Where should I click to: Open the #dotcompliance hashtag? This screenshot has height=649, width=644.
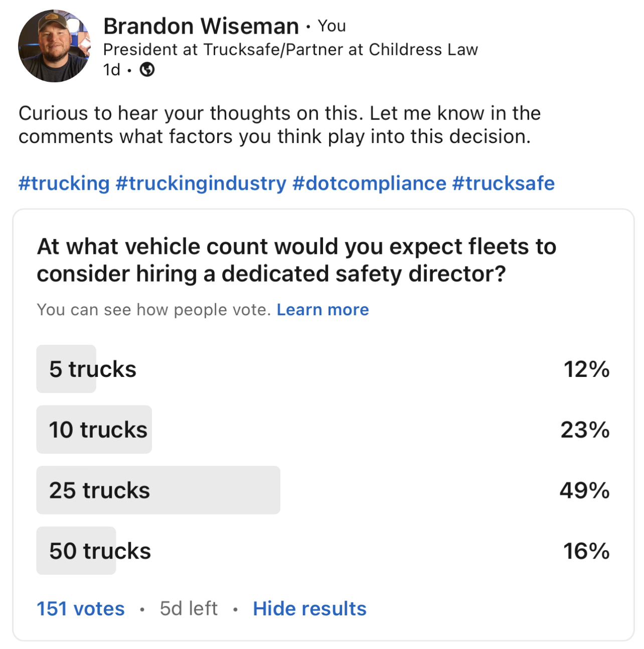(x=369, y=183)
